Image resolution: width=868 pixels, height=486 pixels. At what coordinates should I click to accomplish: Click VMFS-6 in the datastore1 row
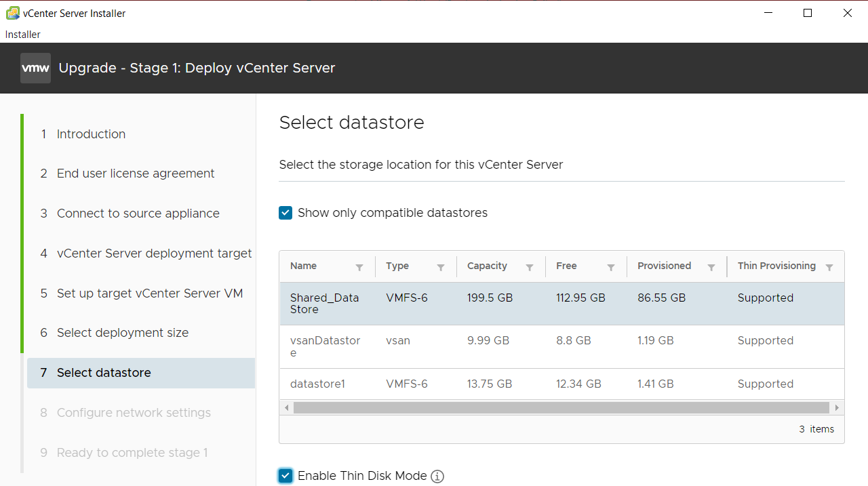click(407, 384)
